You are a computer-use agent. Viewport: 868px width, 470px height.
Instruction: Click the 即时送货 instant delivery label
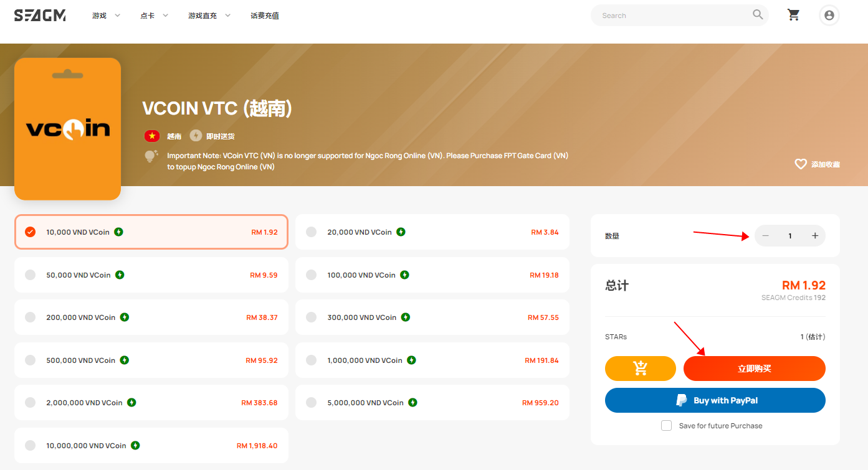click(221, 136)
